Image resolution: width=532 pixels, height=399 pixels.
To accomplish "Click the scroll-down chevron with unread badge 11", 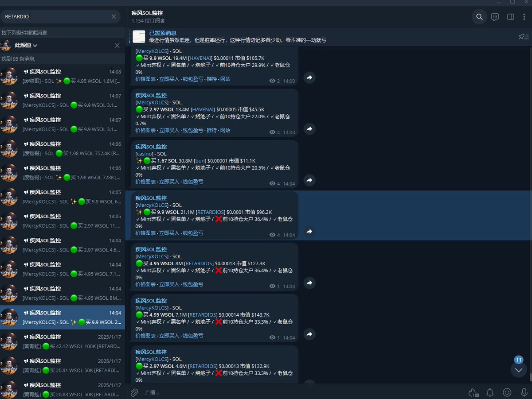I will click(518, 369).
